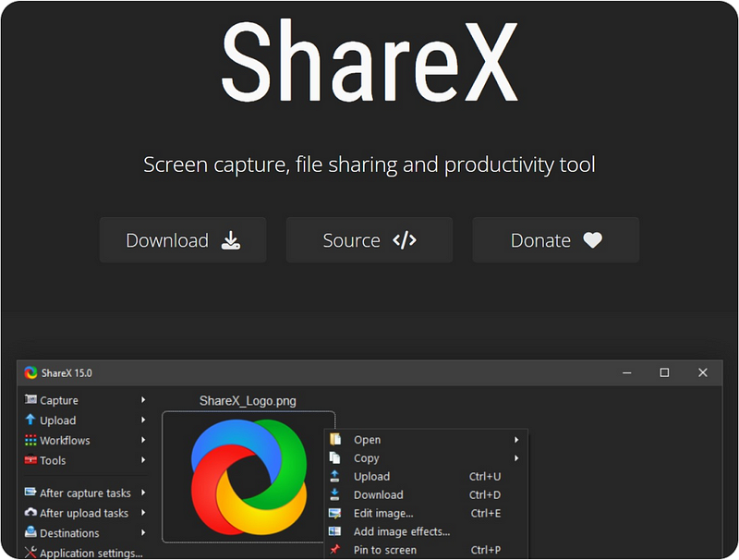Expand the Open submenu arrow in the context menu
This screenshot has height=560, width=739.
pos(516,440)
